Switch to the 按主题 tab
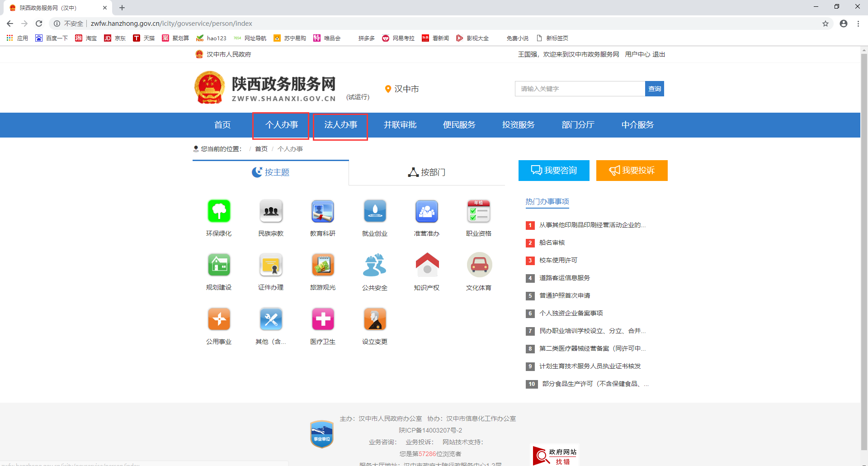Viewport: 868px width, 466px height. tap(270, 172)
